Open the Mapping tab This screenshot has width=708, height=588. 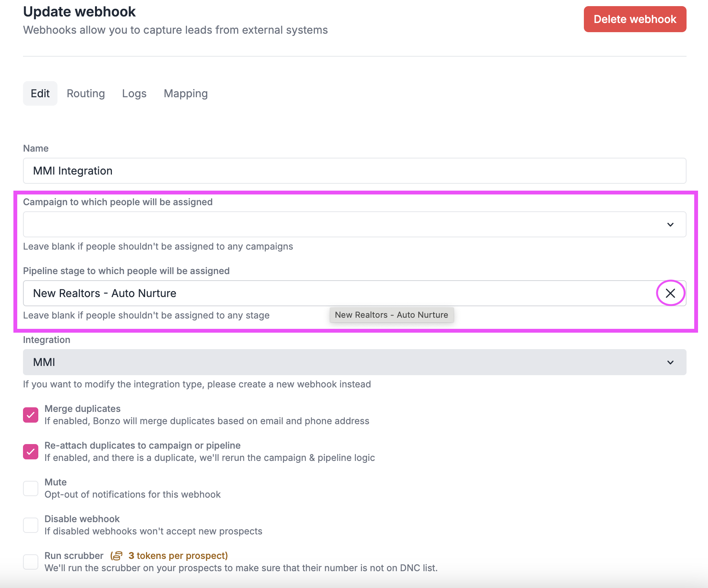tap(185, 93)
